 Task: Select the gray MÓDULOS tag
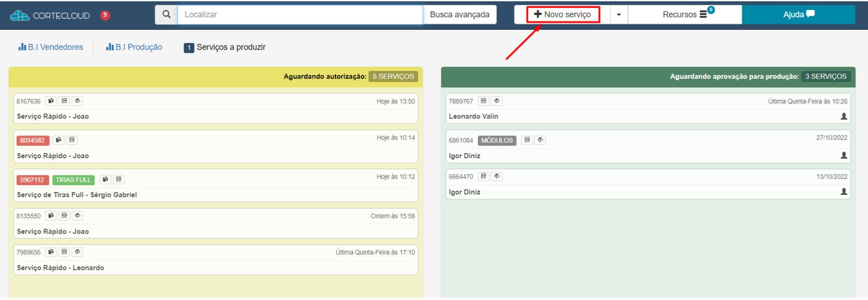(497, 140)
